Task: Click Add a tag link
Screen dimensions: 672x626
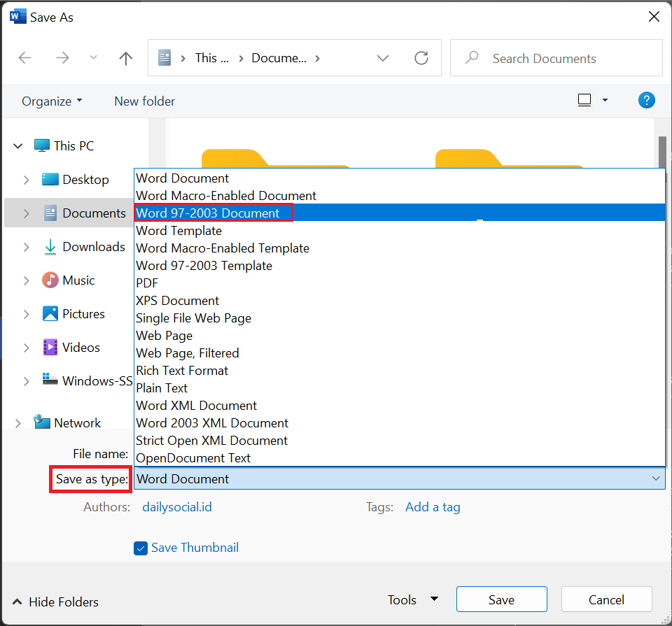Action: (433, 507)
